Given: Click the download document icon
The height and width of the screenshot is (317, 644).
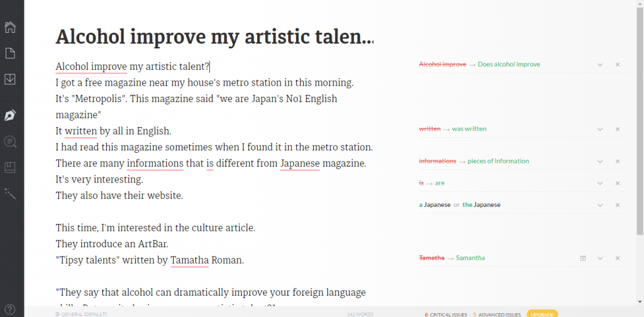Looking at the screenshot, I should tap(10, 79).
